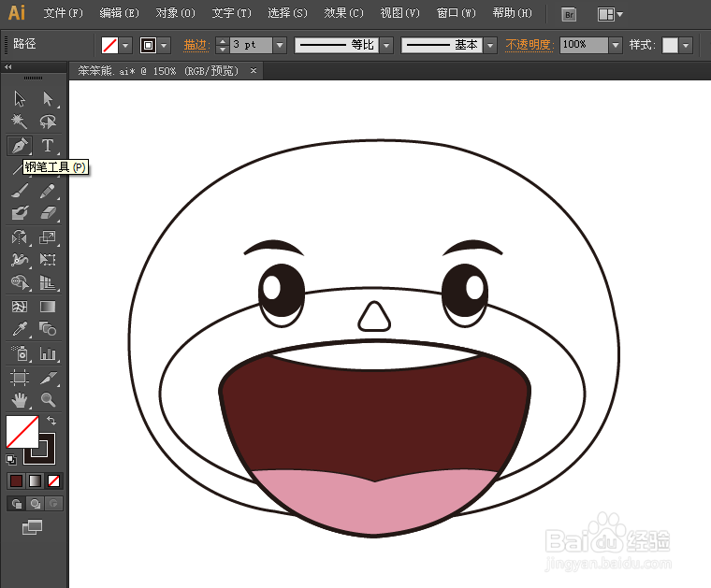This screenshot has width=711, height=588.
Task: Click the 不透明度 opacity link
Action: 529,45
